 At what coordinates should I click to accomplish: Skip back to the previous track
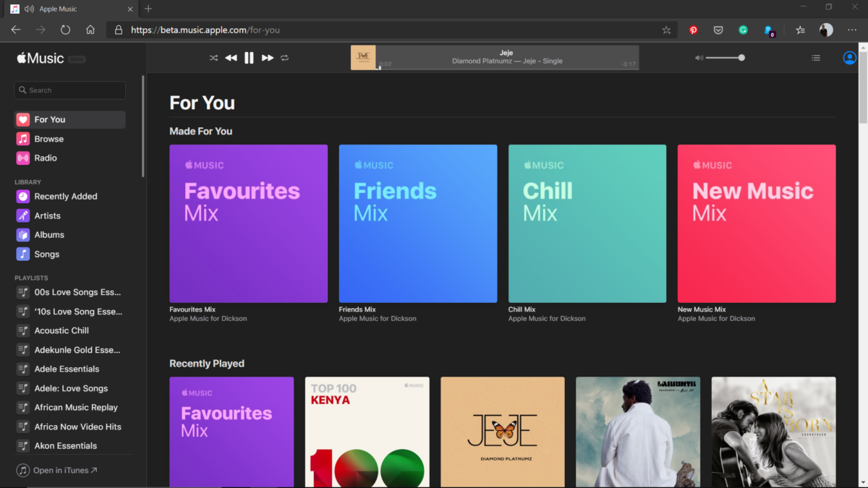pyautogui.click(x=231, y=58)
